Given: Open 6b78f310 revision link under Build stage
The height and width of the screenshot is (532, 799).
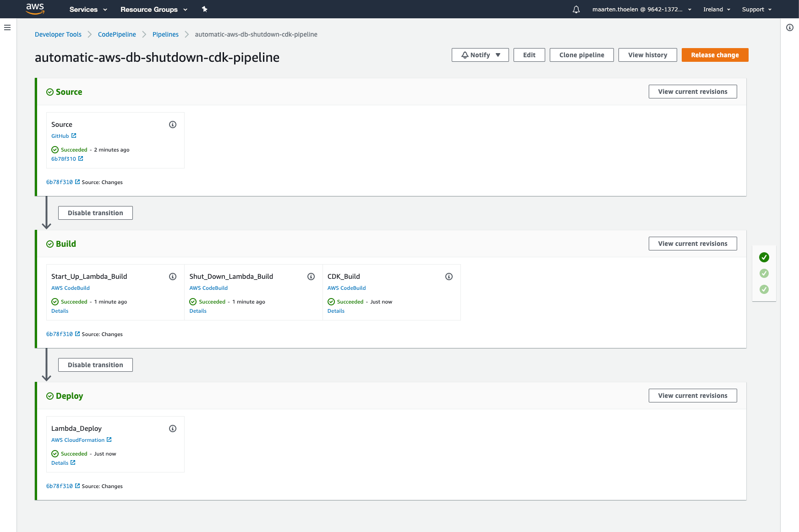Looking at the screenshot, I should (60, 334).
